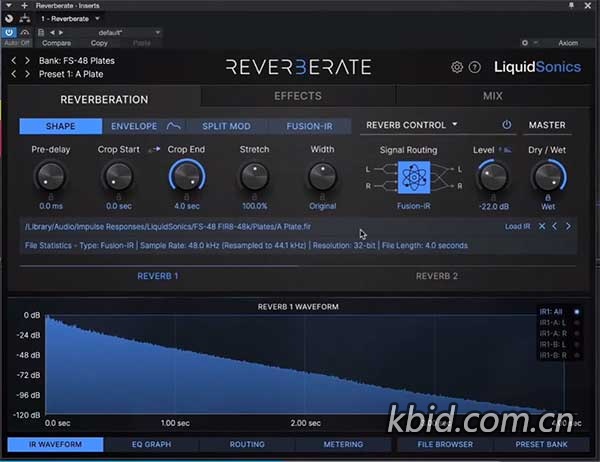Switch to Reverb 2
This screenshot has width=600, height=462.
coord(437,276)
